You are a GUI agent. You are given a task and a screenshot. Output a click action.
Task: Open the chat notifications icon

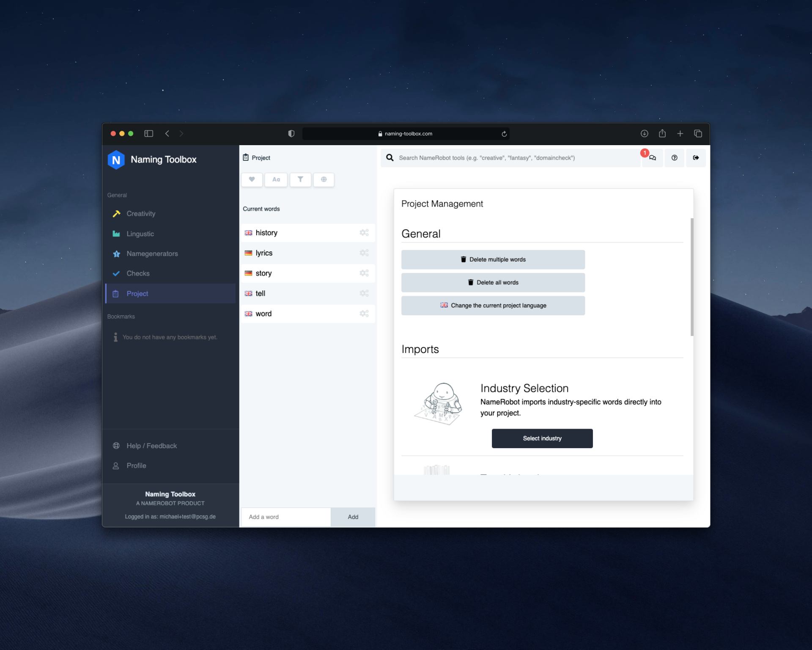pos(653,158)
